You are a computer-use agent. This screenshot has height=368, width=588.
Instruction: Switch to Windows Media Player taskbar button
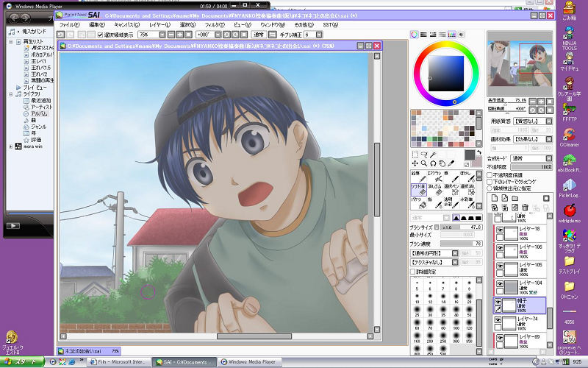248,362
